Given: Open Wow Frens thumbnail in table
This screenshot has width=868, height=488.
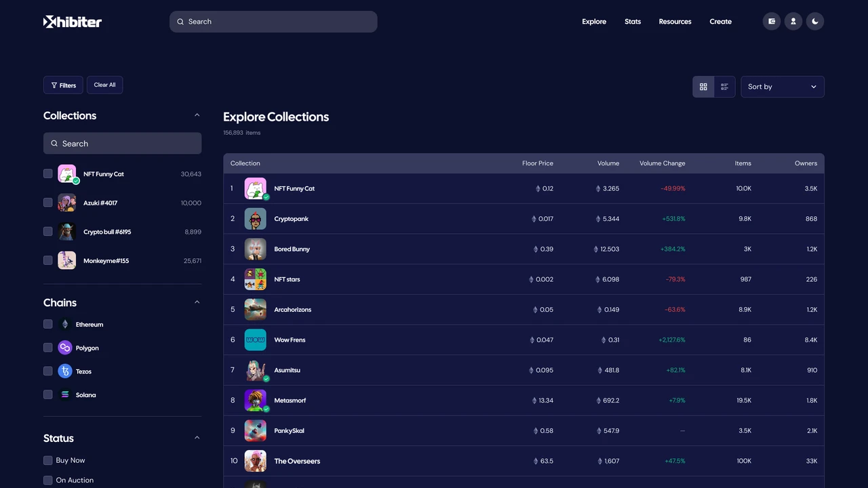Looking at the screenshot, I should pos(256,340).
